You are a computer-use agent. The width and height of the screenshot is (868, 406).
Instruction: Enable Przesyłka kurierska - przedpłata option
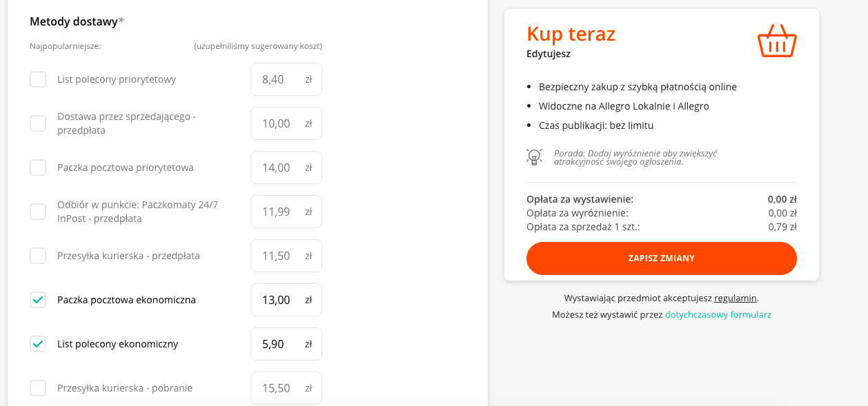pos(38,255)
